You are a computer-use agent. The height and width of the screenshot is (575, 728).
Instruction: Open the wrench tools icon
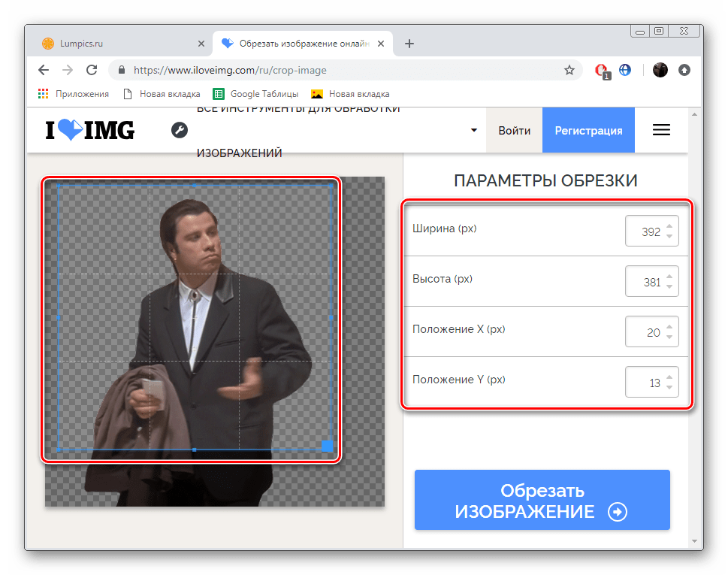pyautogui.click(x=180, y=130)
